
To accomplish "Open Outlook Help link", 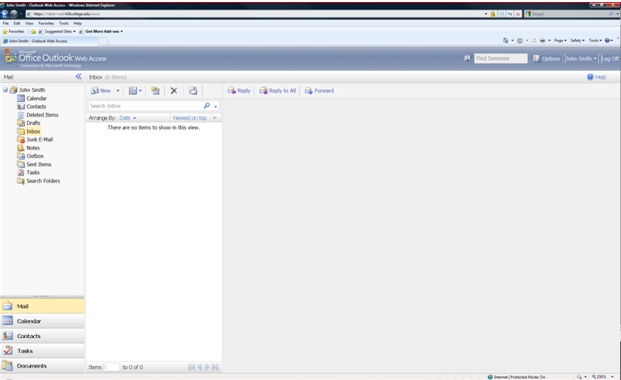I will tap(596, 77).
